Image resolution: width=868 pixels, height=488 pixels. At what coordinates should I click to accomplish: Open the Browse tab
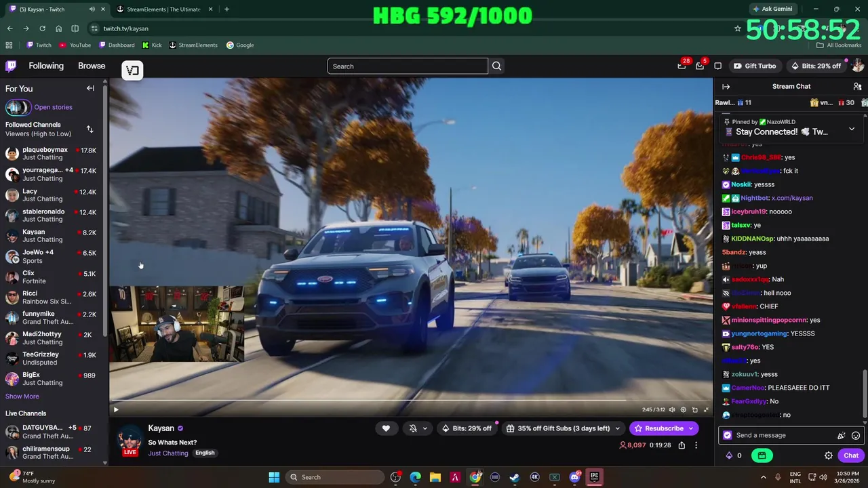coord(92,66)
